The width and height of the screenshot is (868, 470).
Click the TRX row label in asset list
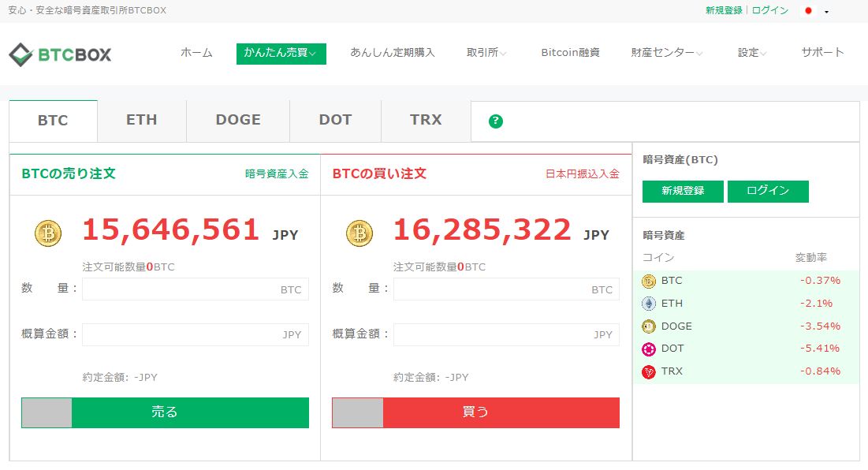click(672, 371)
